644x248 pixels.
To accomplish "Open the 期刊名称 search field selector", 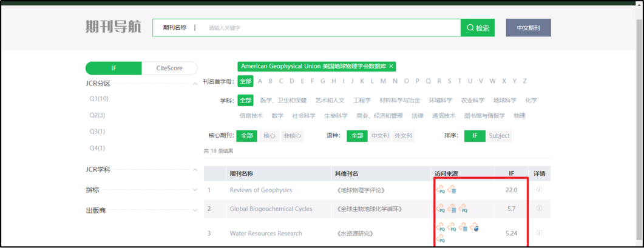I will 175,27.
